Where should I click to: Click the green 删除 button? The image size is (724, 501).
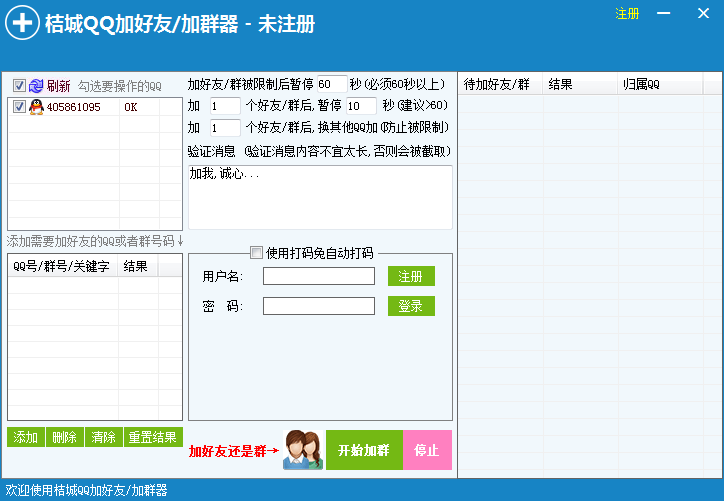coord(65,437)
